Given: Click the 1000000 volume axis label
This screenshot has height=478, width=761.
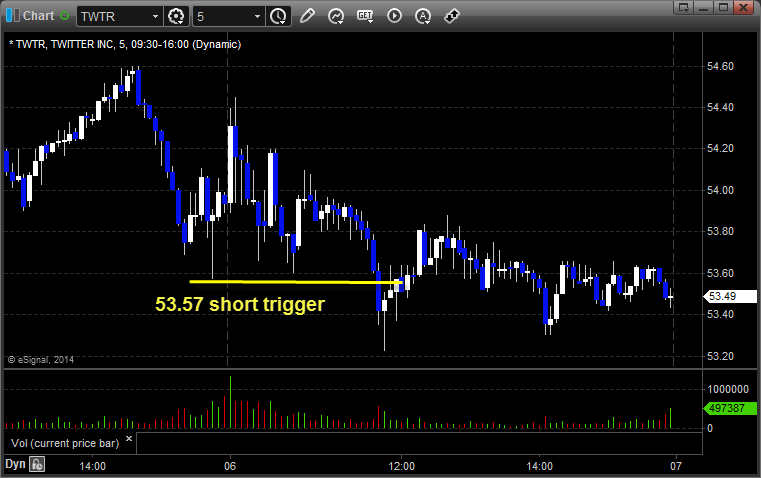Looking at the screenshot, I should point(728,389).
